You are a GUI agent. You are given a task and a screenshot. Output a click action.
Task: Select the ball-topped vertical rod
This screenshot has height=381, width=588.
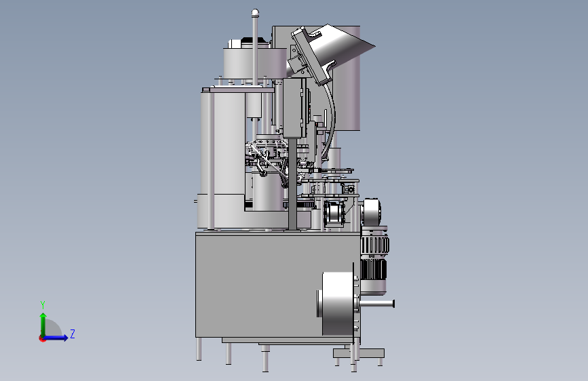pos(256,49)
